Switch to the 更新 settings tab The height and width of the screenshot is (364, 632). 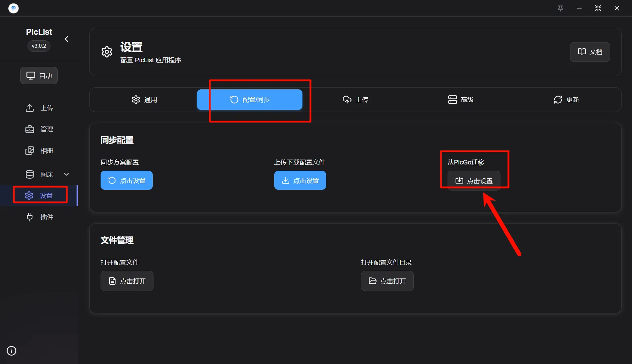pos(566,100)
